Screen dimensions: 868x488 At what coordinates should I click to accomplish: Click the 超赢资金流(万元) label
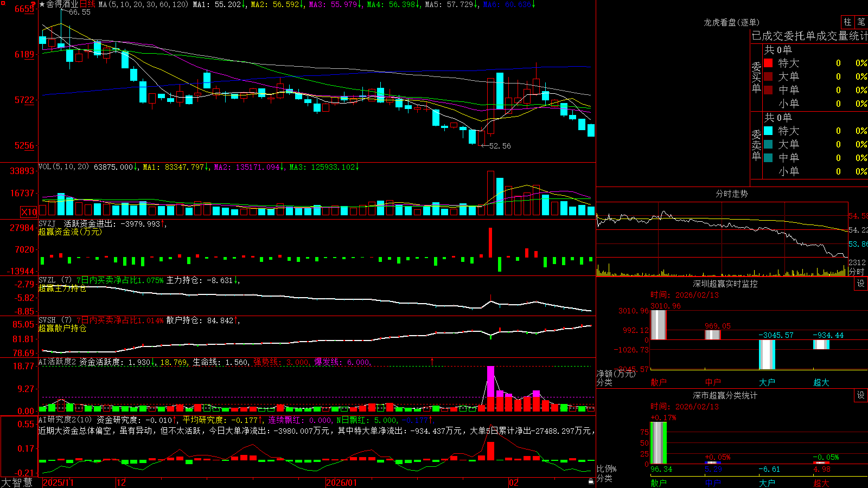(70, 232)
